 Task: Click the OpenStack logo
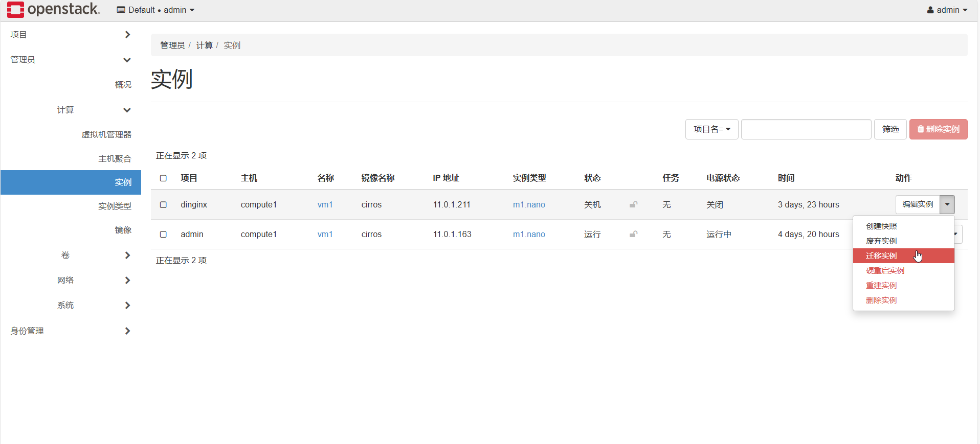(54, 10)
